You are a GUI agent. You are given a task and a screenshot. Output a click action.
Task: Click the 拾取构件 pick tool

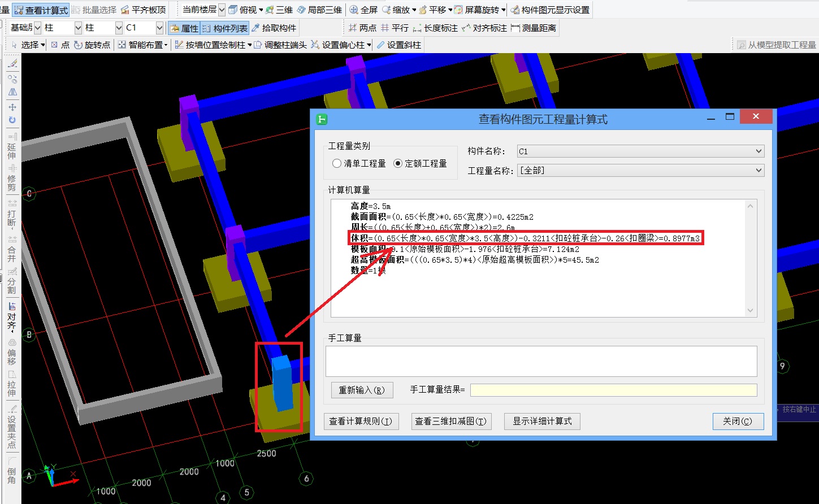click(274, 28)
